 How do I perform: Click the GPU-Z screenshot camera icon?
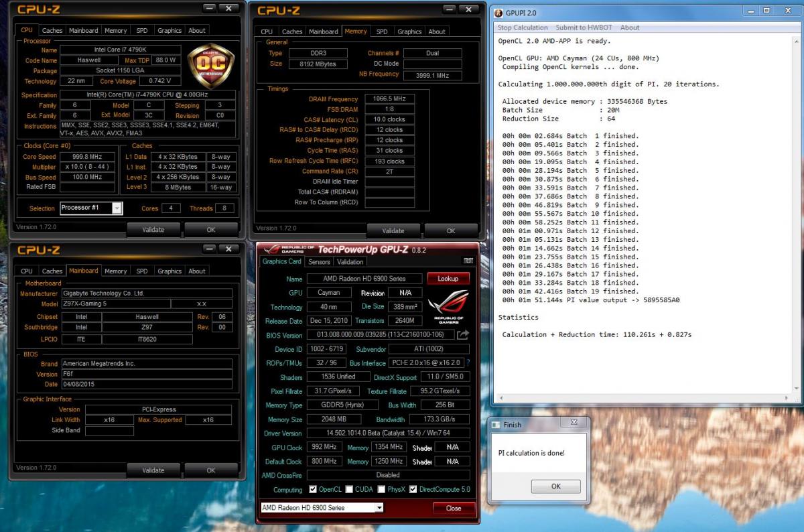[468, 261]
